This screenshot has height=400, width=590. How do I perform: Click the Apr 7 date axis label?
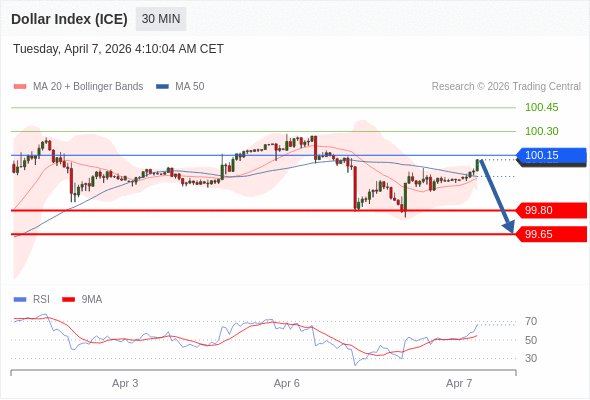[459, 383]
